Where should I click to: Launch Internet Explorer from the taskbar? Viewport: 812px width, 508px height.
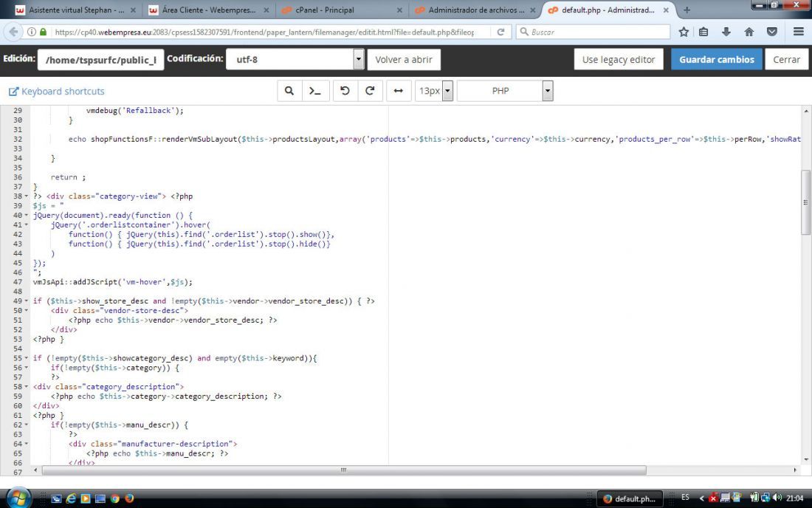71,498
